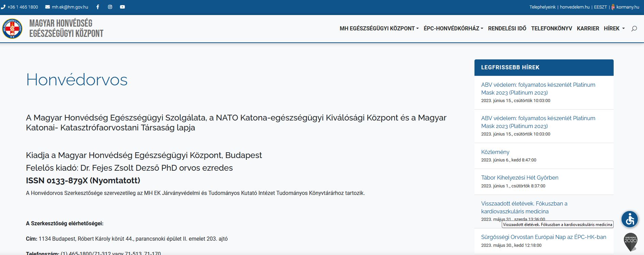The width and height of the screenshot is (644, 255).
Task: Click the Hungarian coat of arms icon
Action: pos(613,7)
